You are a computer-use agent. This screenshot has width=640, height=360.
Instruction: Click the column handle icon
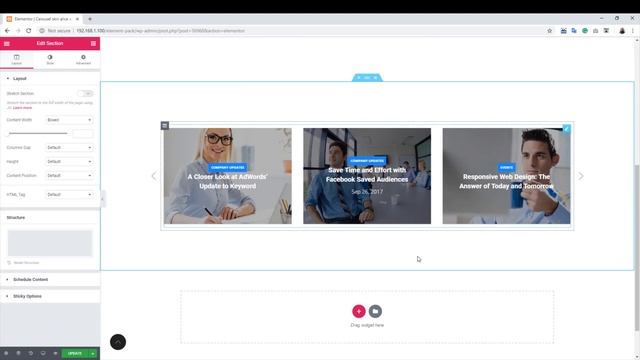tap(164, 126)
